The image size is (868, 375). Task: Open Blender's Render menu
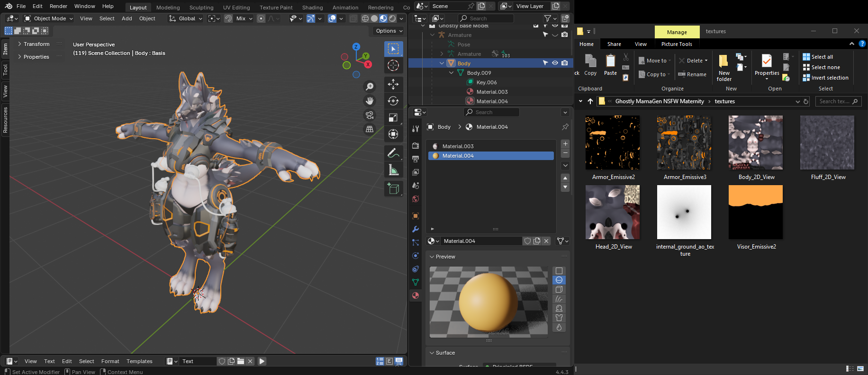pyautogui.click(x=58, y=6)
